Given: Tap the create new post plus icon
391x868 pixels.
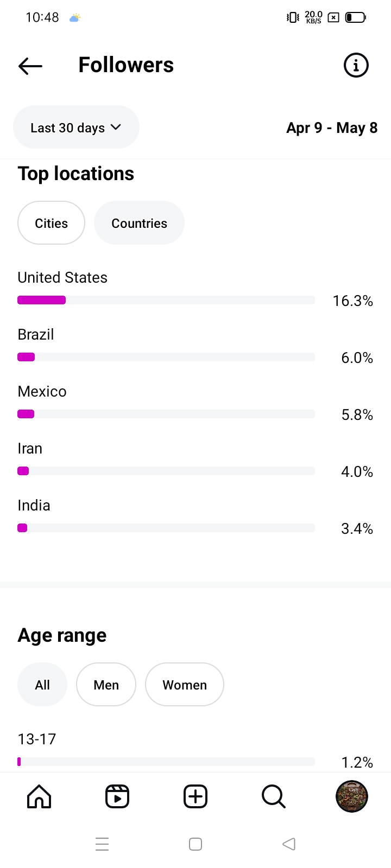Looking at the screenshot, I should point(195,797).
